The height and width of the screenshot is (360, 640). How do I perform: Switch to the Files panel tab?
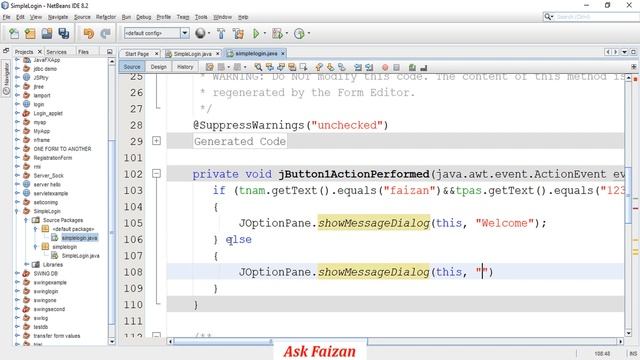[x=83, y=52]
